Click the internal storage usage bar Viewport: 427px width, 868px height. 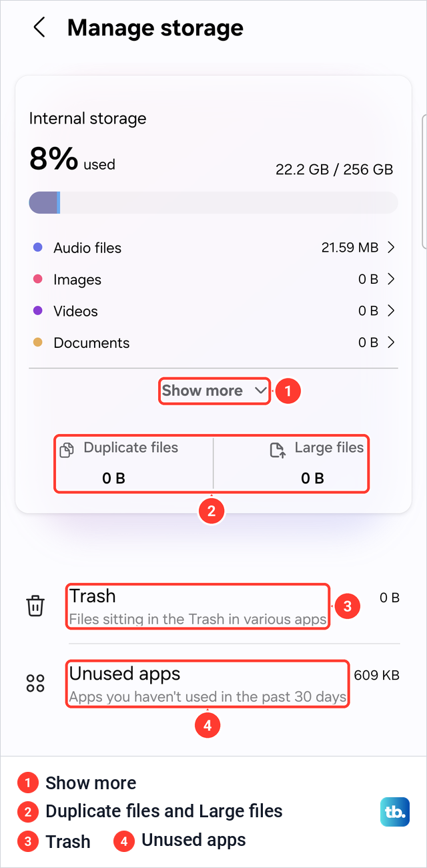tap(213, 203)
